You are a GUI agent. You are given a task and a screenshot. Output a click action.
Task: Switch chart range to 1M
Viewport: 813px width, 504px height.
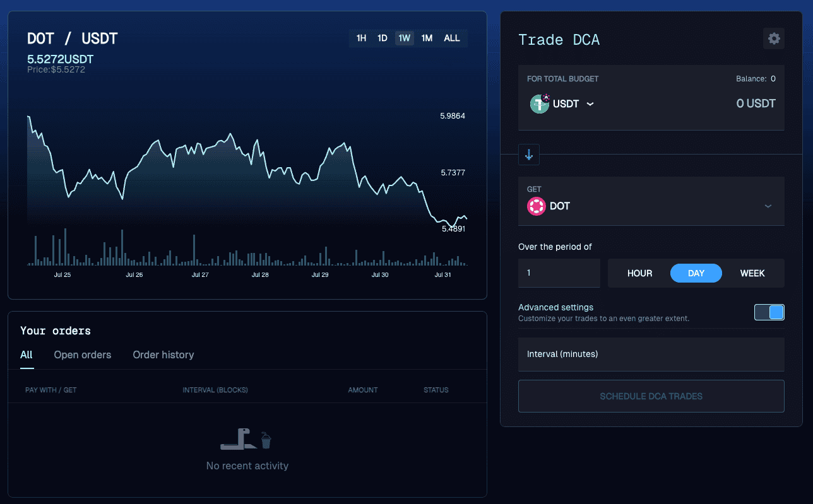click(x=427, y=38)
